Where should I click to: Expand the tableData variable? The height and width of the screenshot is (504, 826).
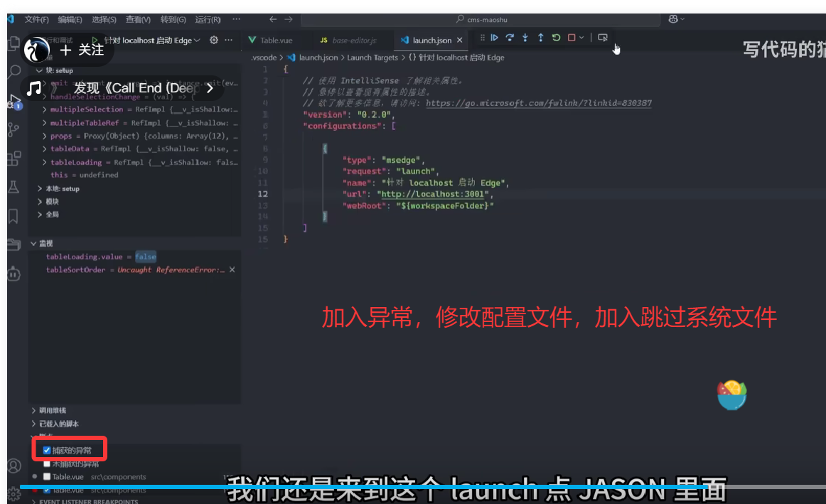click(x=44, y=149)
